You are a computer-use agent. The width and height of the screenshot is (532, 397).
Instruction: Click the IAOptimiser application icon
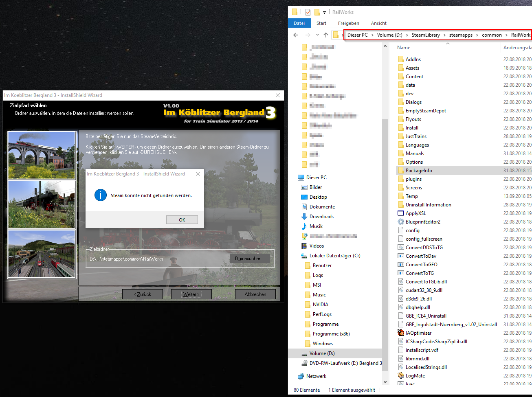click(x=401, y=333)
